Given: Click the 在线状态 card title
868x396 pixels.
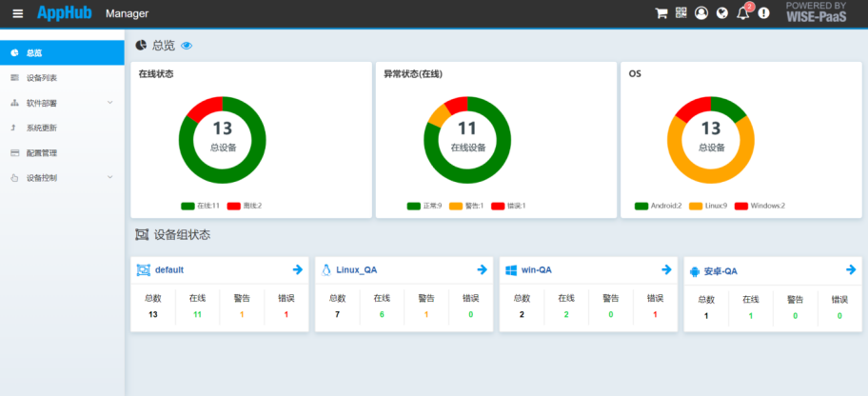Looking at the screenshot, I should coord(156,73).
